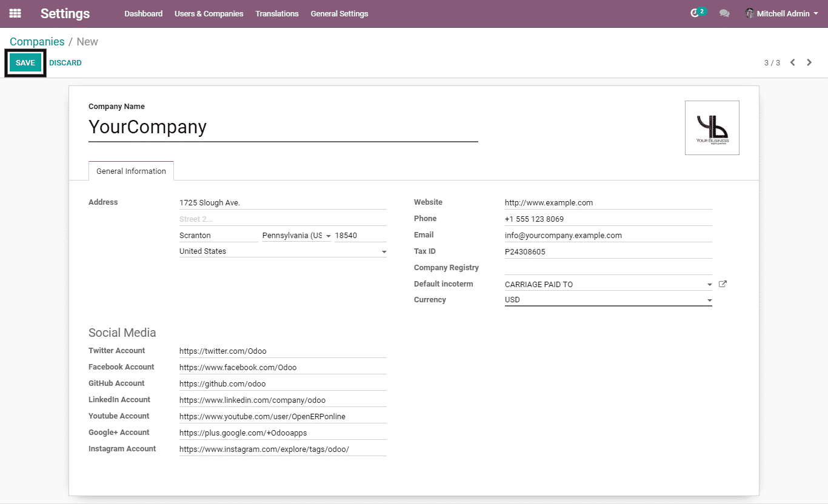Open the activities clock icon

(x=695, y=13)
